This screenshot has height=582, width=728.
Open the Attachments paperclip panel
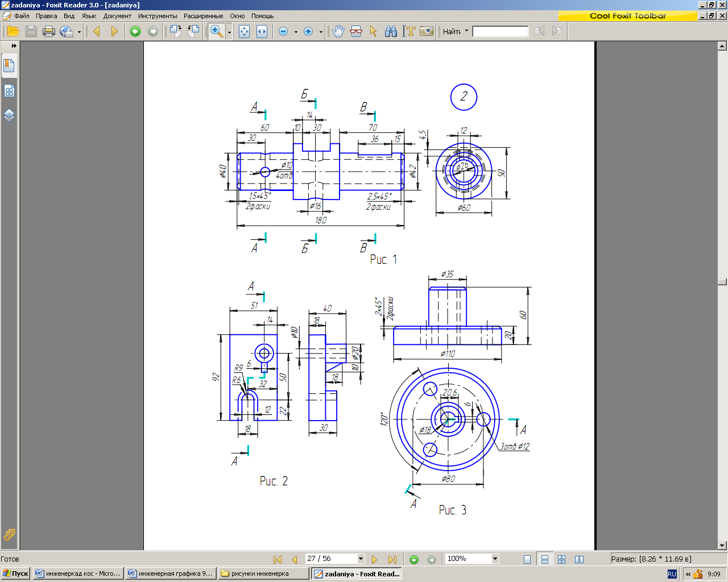tap(9, 534)
